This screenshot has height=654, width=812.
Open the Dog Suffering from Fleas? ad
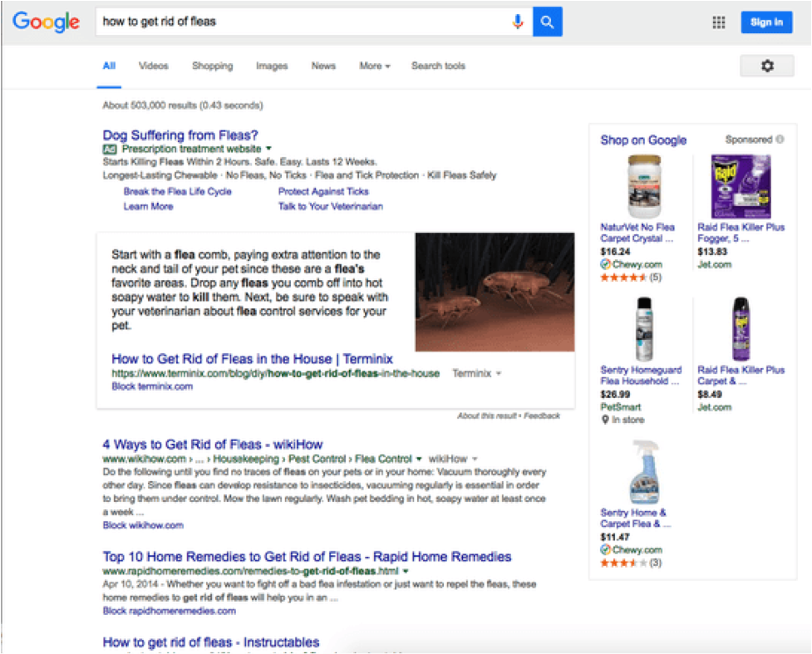pos(180,135)
